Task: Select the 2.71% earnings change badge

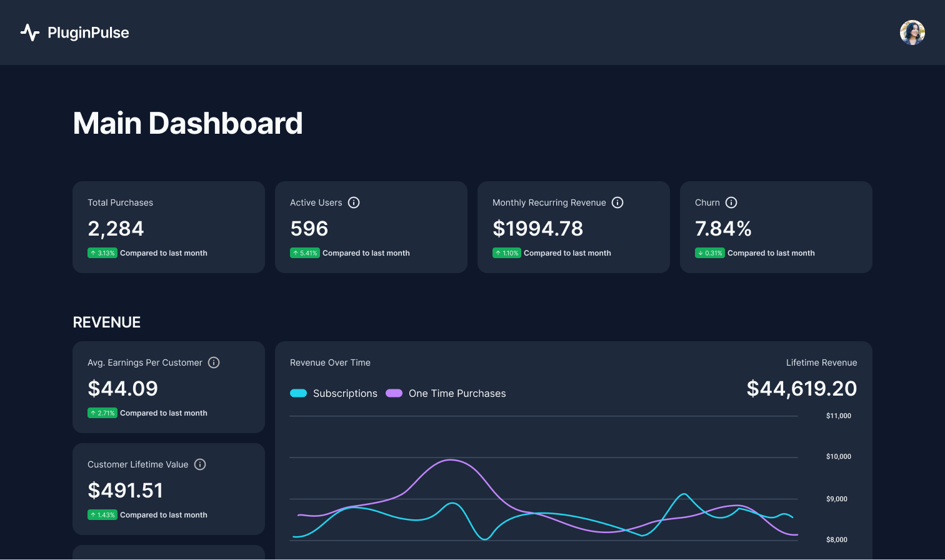Action: (x=102, y=413)
